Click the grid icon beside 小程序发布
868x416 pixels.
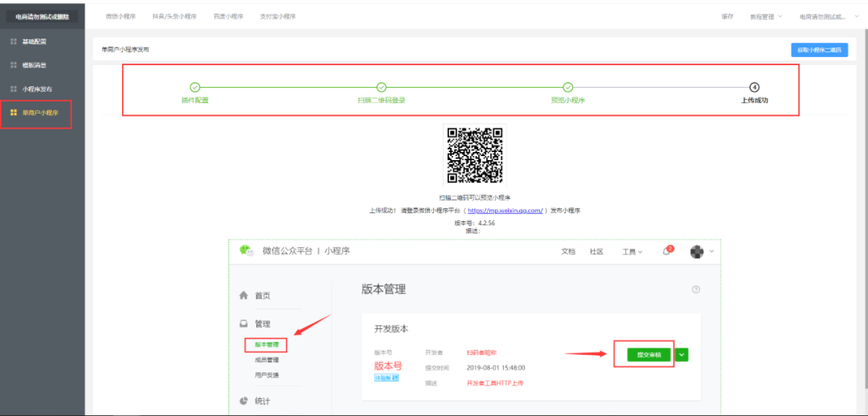click(x=14, y=89)
